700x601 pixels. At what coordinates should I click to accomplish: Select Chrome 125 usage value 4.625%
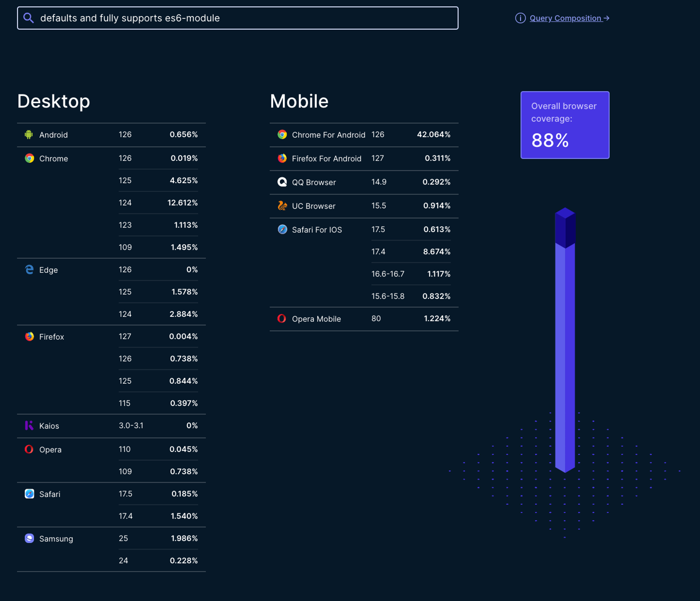coord(184,180)
